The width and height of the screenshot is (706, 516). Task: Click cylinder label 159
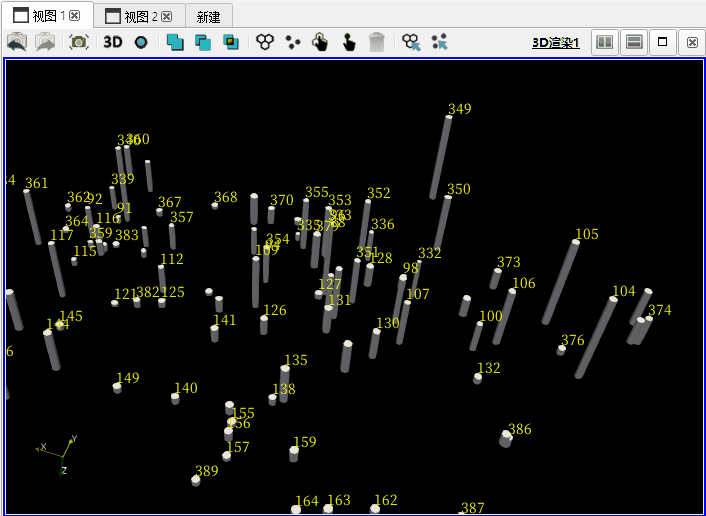[305, 442]
